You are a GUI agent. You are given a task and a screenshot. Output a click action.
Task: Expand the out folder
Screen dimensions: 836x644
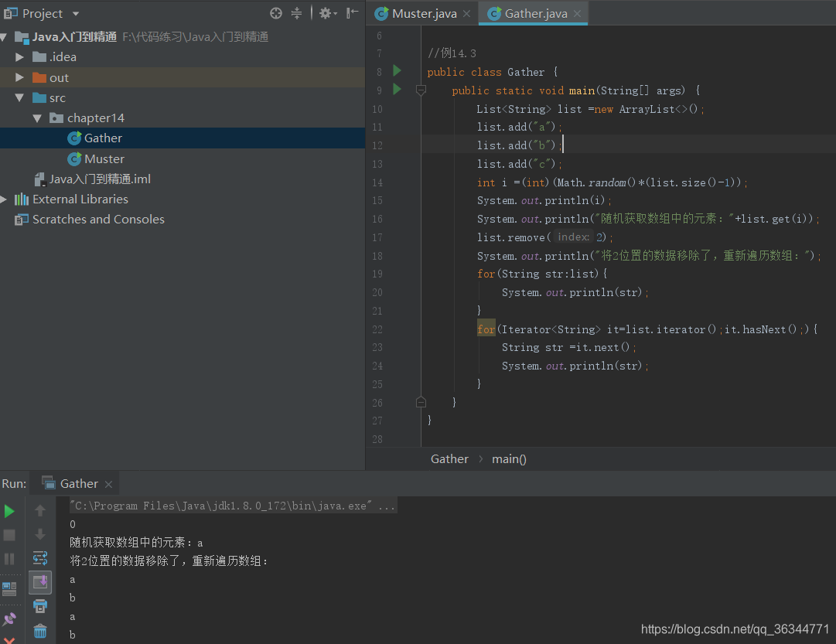pyautogui.click(x=20, y=77)
